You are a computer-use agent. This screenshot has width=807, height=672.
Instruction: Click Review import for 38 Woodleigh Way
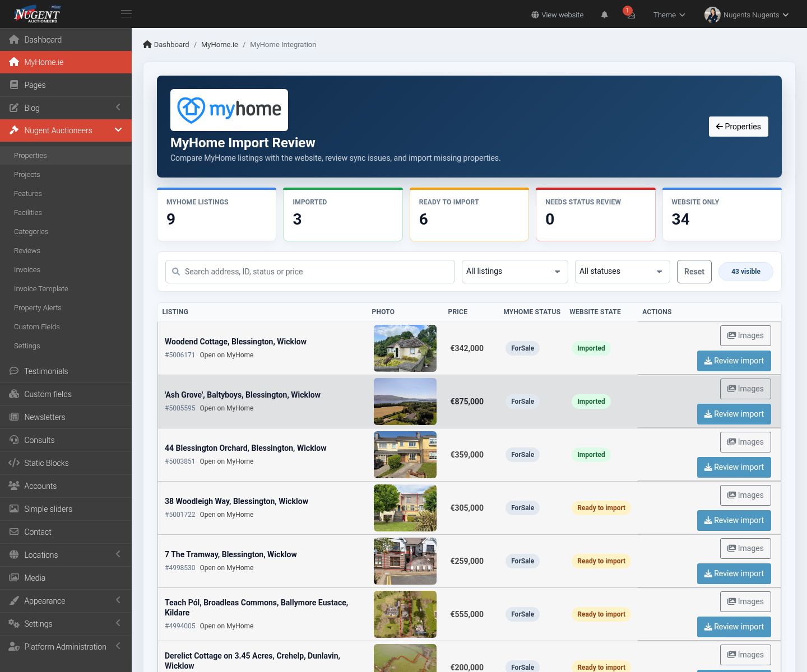(734, 521)
